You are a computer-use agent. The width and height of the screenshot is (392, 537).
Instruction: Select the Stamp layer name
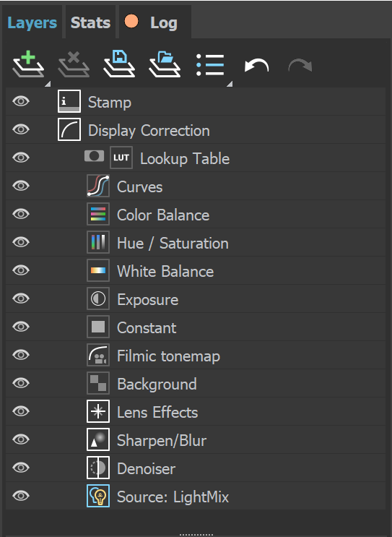110,103
